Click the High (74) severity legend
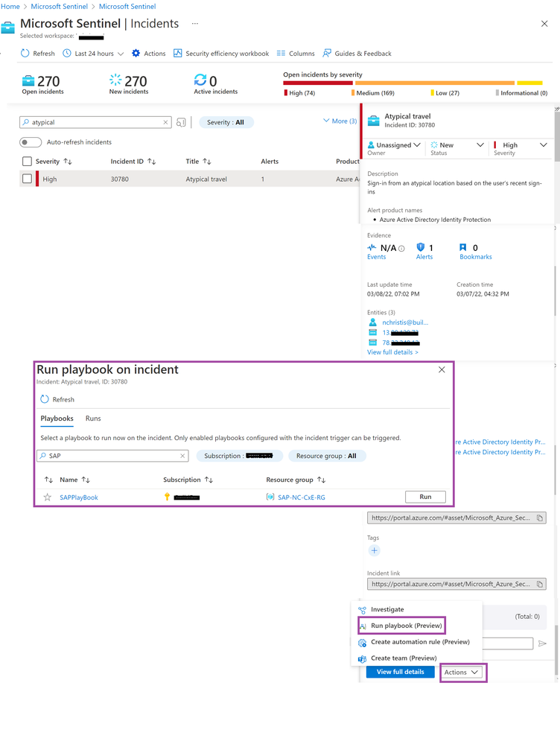The width and height of the screenshot is (560, 744). 299,93
